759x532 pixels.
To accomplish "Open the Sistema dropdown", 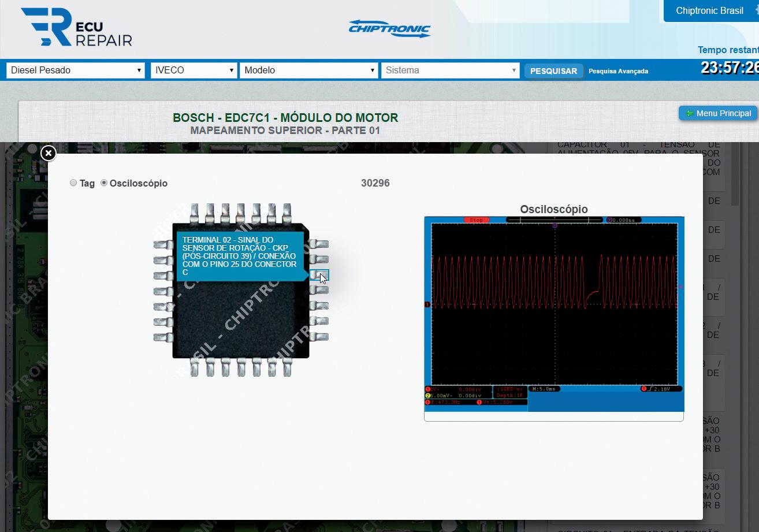I will coord(450,70).
